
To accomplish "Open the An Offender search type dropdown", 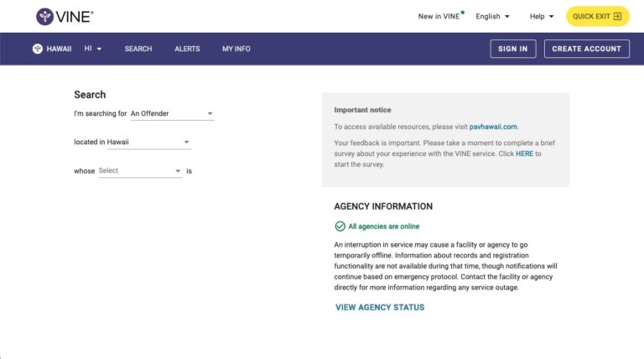I will pyautogui.click(x=172, y=113).
